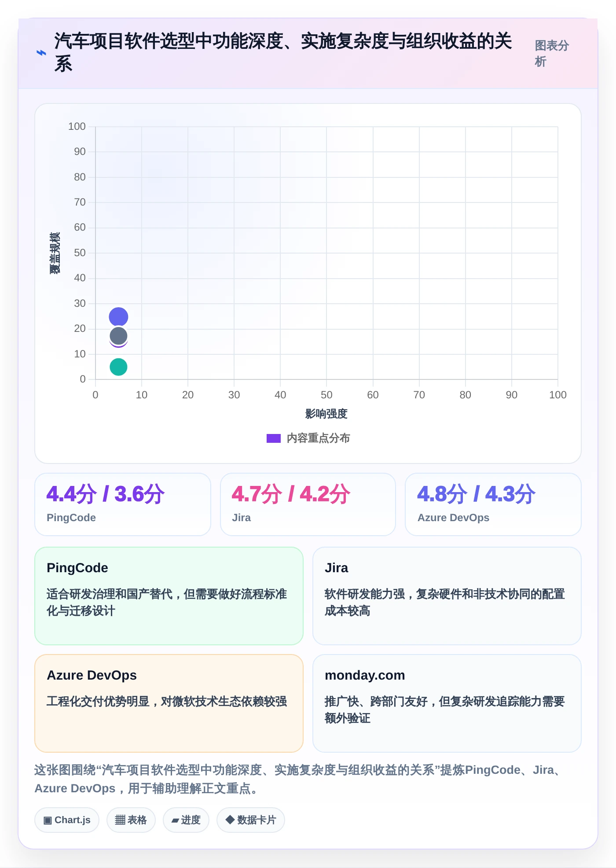Click the blue lightning bolt icon in header
Image resolution: width=616 pixels, height=868 pixels.
[41, 53]
